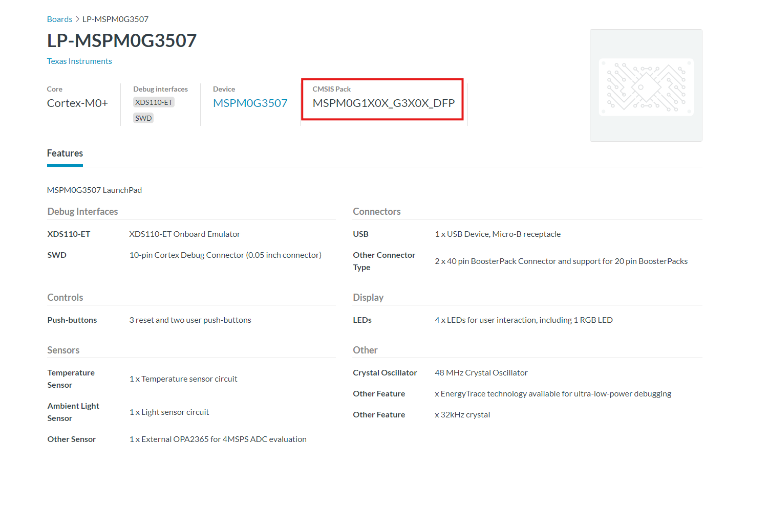The image size is (768, 532).
Task: Click the MSPM0G1X0X_G3X0X_DFP CMSIS Pack name
Action: coord(383,103)
